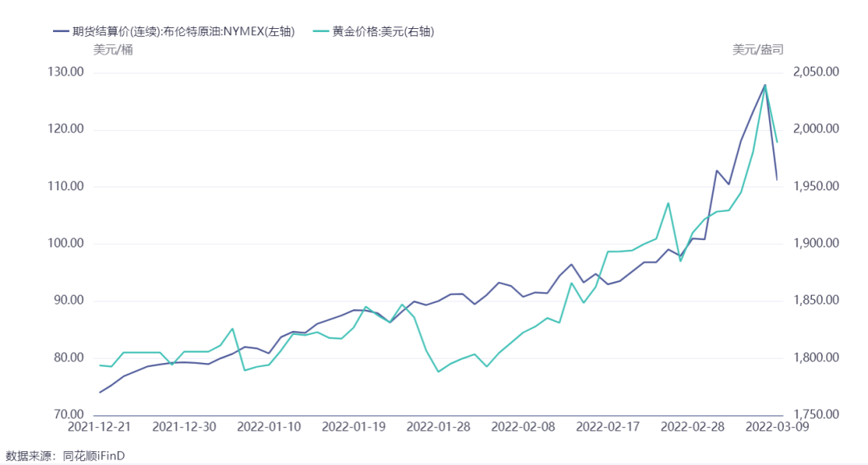Click the 2021-12-21 date label

coord(99,426)
